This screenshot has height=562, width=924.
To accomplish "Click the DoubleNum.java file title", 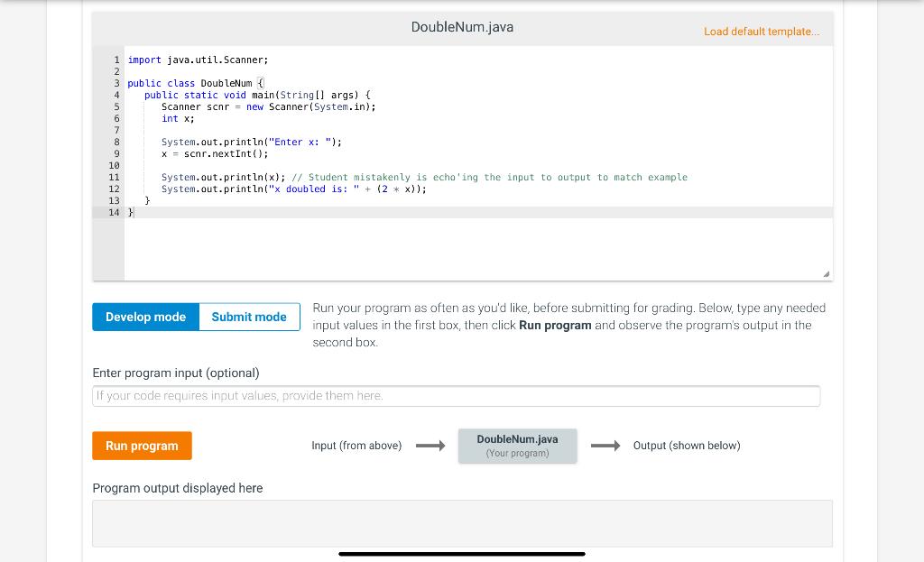I will 462,27.
